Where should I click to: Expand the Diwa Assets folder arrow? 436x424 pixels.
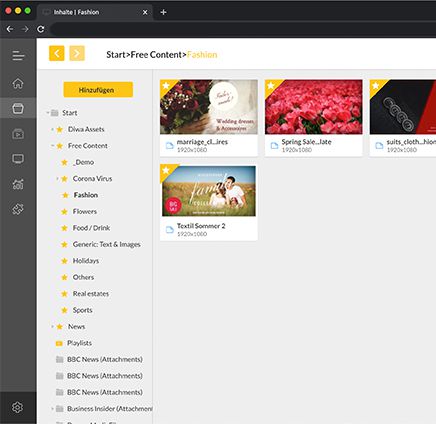52,129
